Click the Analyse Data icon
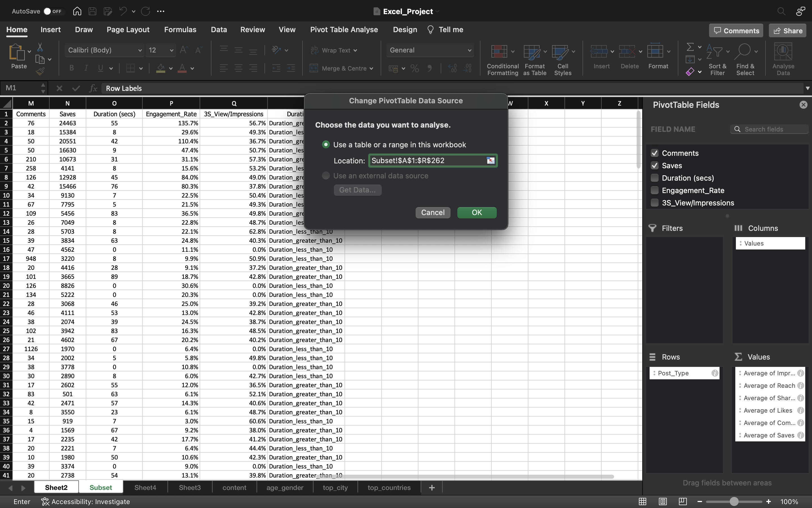812x508 pixels. pyautogui.click(x=783, y=52)
